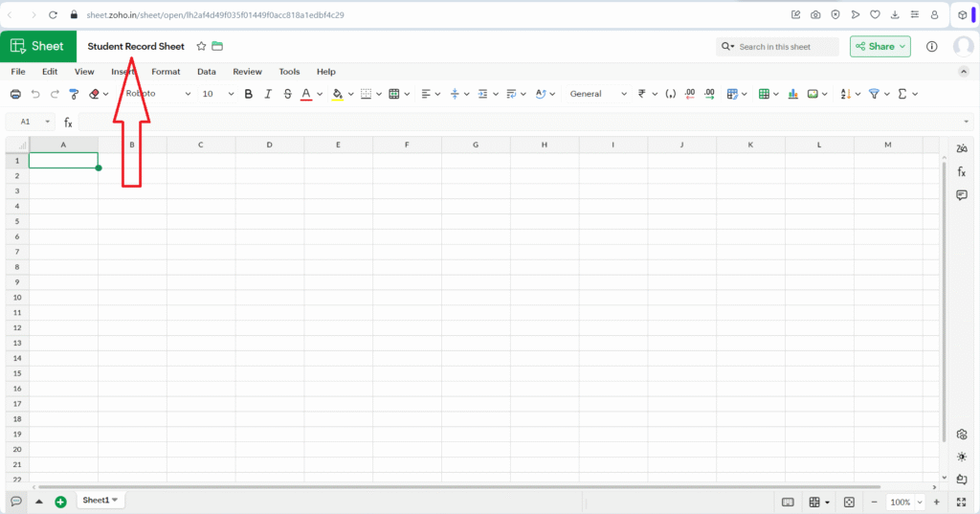This screenshot has width=980, height=514.
Task: Click the filter funnel icon
Action: [x=875, y=94]
